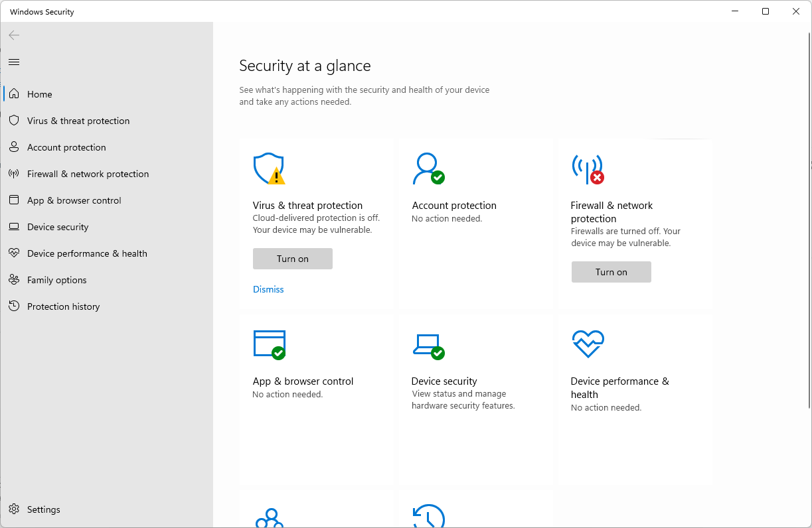
Task: Click 'Cloud-delivered protection is off' text
Action: (316, 218)
